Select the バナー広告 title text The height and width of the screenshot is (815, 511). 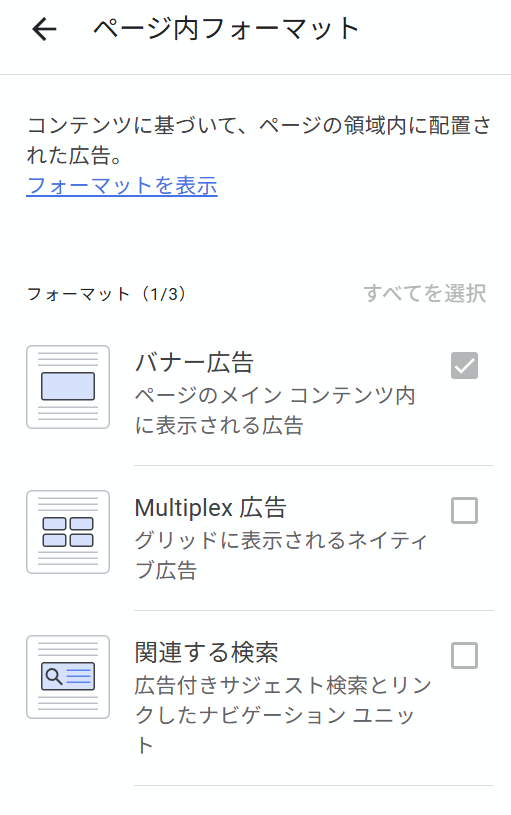point(194,363)
